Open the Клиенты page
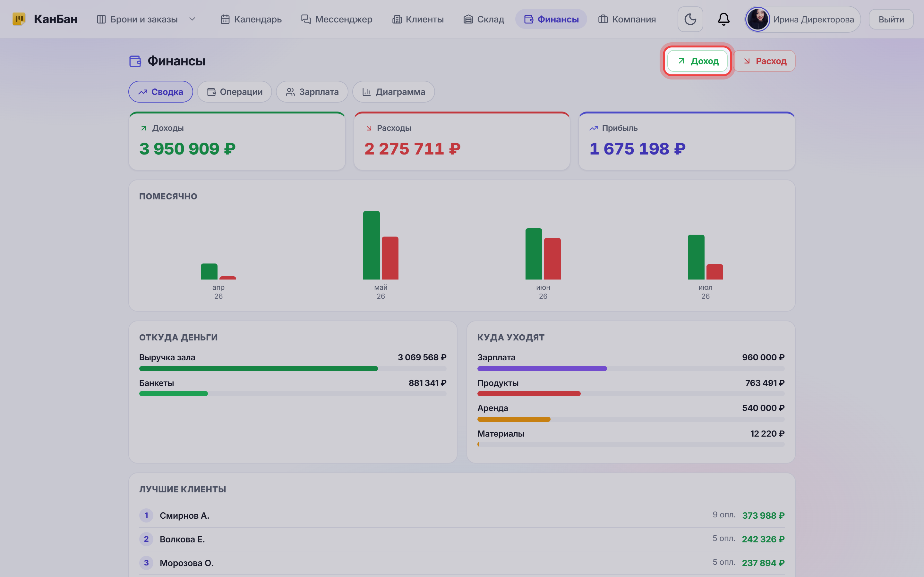Viewport: 924px width, 577px height. (418, 19)
